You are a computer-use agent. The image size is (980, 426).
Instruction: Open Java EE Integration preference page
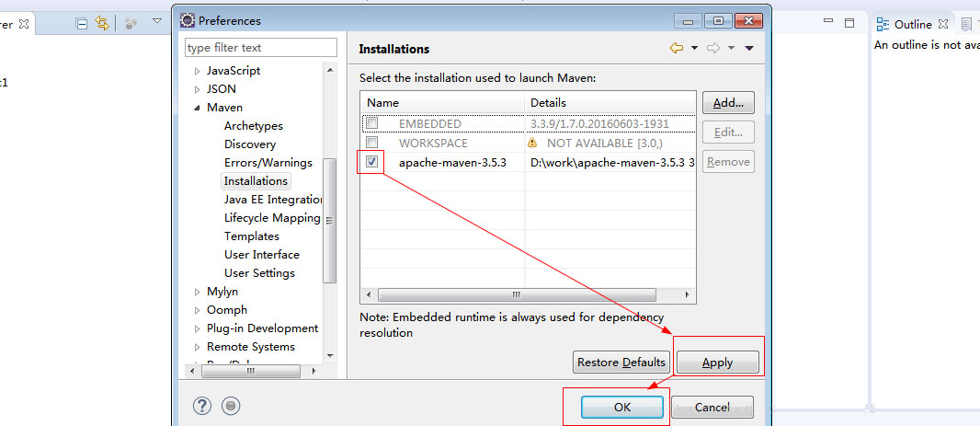(273, 200)
